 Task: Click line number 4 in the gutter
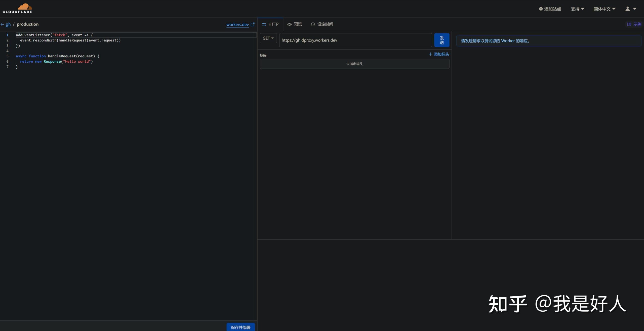tap(7, 51)
